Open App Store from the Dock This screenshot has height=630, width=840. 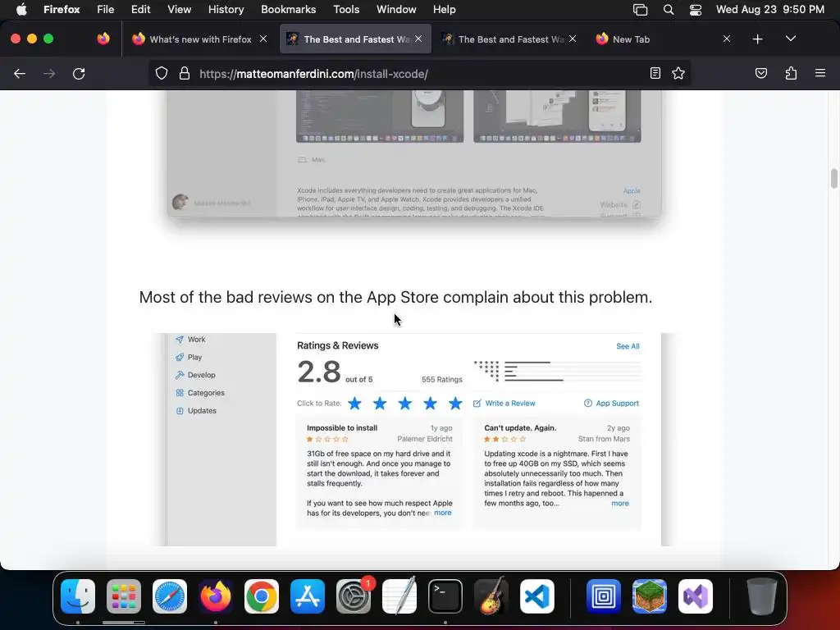click(308, 596)
